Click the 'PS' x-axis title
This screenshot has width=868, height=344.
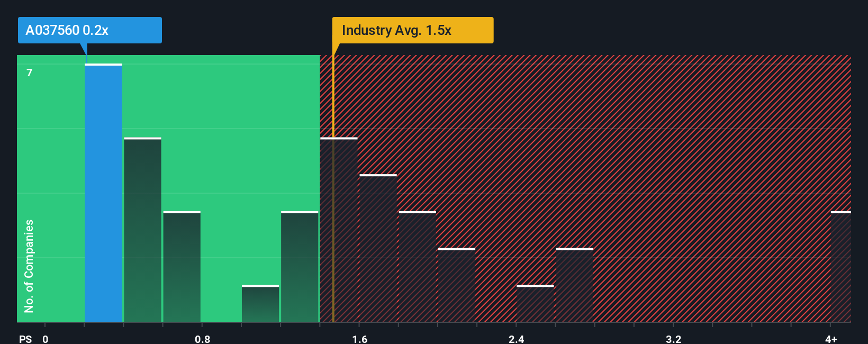point(25,339)
